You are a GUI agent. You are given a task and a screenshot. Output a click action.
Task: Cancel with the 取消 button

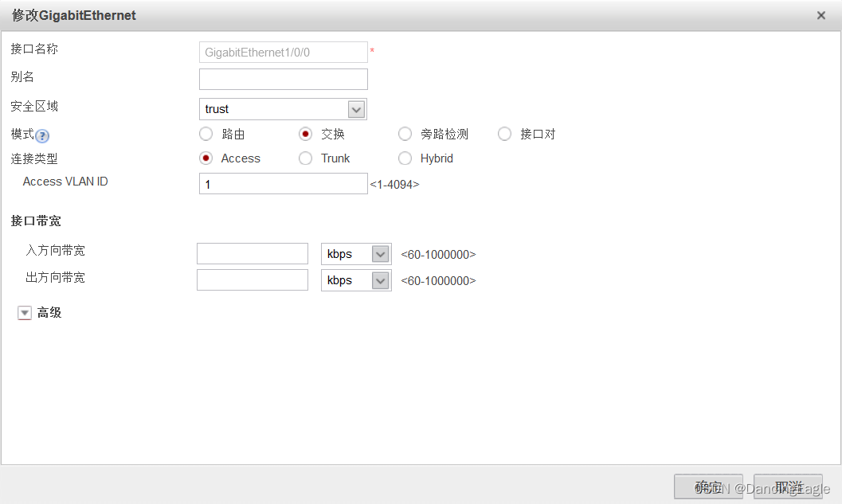tap(788, 486)
